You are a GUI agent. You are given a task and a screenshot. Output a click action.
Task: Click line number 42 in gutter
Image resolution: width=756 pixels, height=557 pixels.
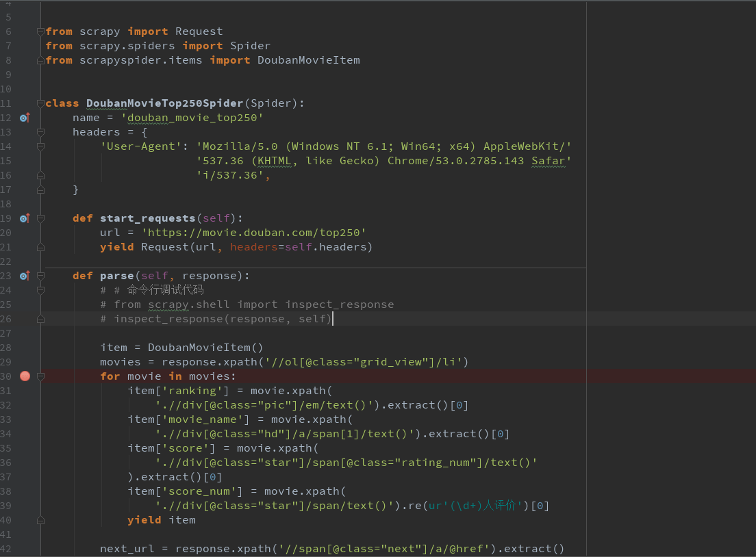pos(8,549)
